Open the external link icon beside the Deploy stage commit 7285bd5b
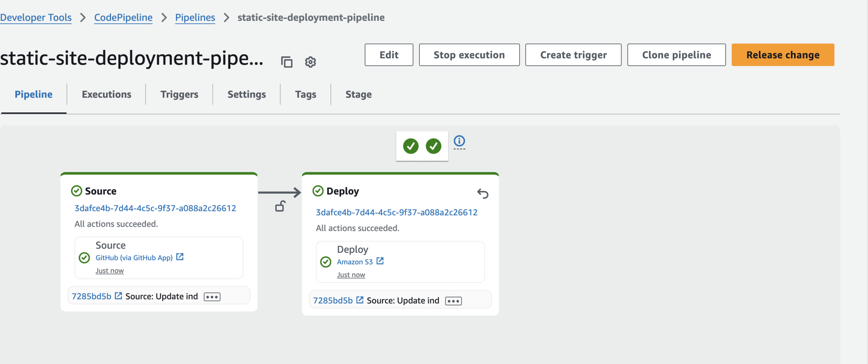868x364 pixels. 360,300
